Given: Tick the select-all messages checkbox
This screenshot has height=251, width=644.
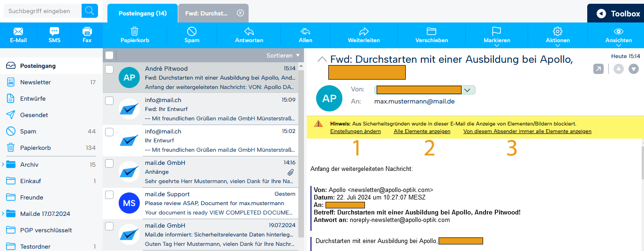Looking at the screenshot, I should [x=109, y=55].
